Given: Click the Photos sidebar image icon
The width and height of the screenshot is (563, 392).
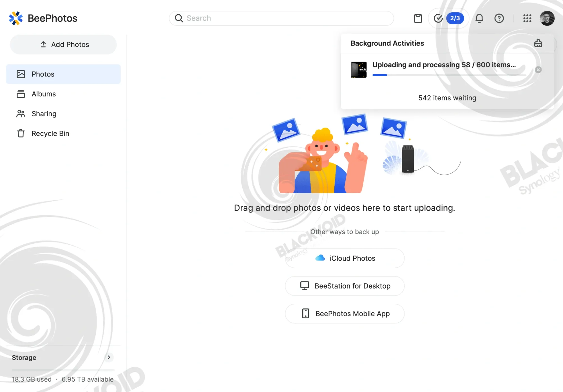Looking at the screenshot, I should tap(21, 74).
